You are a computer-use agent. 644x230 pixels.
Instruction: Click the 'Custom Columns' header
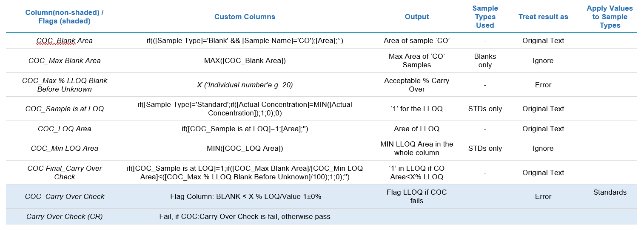click(245, 17)
